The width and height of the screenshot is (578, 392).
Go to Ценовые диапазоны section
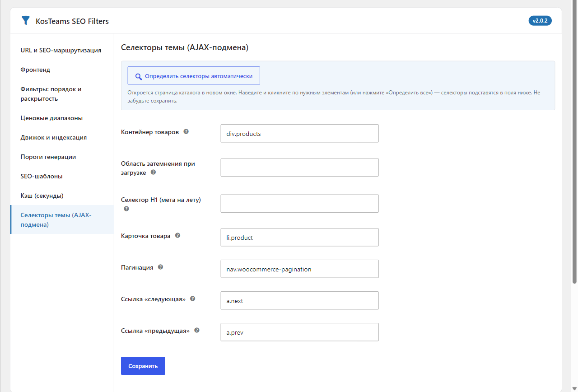pos(62,118)
